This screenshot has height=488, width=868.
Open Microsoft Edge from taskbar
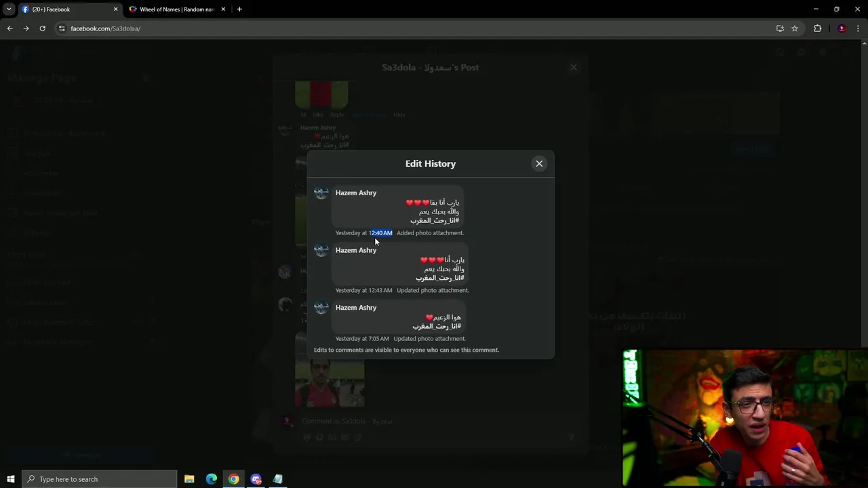[212, 479]
